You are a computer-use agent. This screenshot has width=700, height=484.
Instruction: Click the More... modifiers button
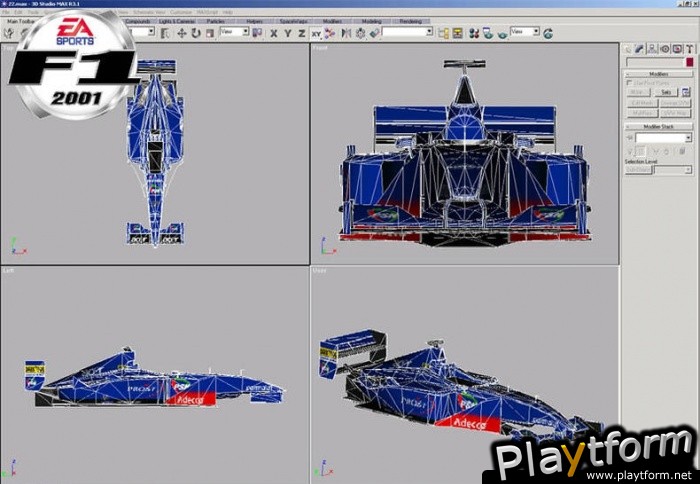[x=638, y=92]
